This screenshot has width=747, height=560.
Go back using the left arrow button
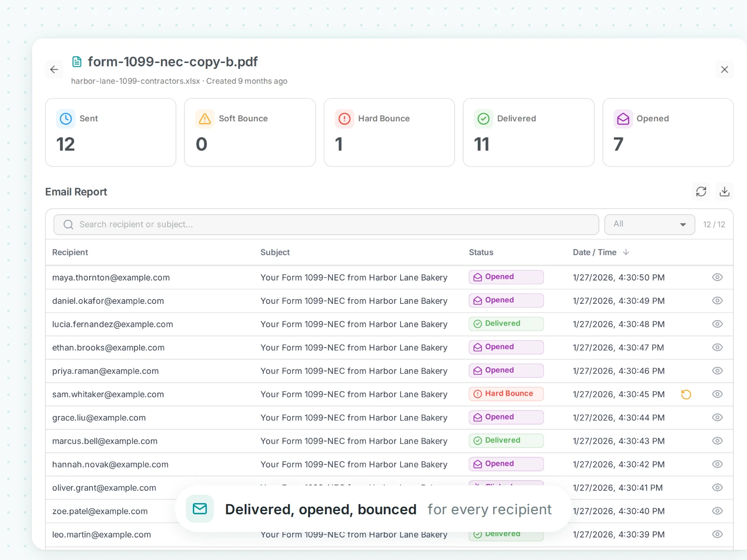[54, 70]
